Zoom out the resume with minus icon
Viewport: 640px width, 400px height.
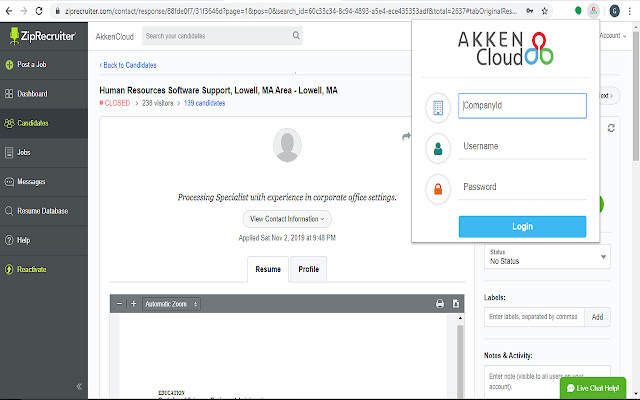coord(119,303)
